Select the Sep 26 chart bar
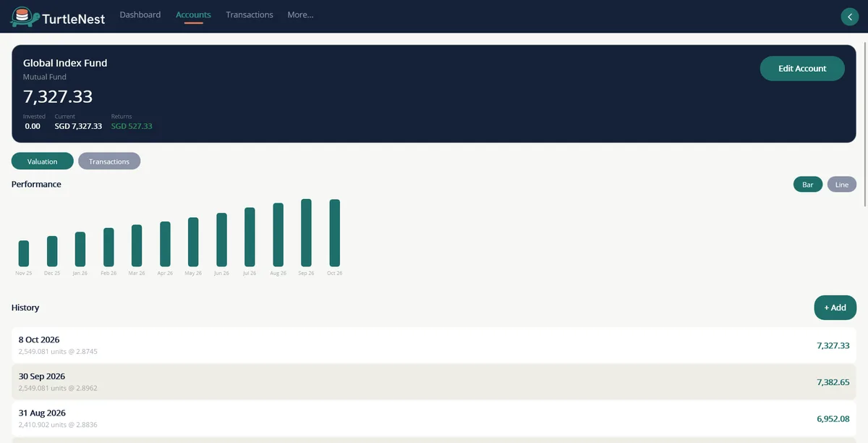This screenshot has width=868, height=443. click(x=307, y=232)
